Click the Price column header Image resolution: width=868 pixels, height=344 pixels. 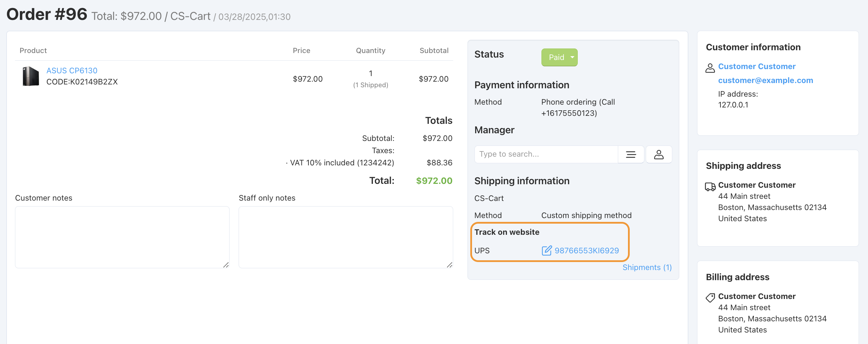[x=301, y=51]
